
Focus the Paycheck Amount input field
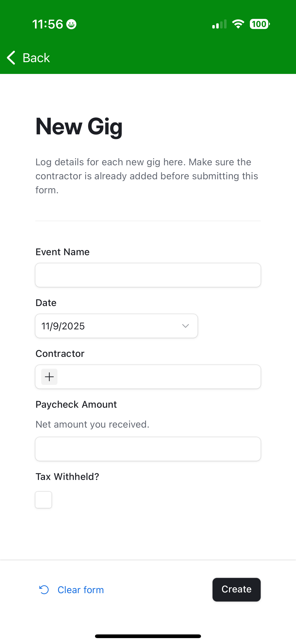click(148, 449)
